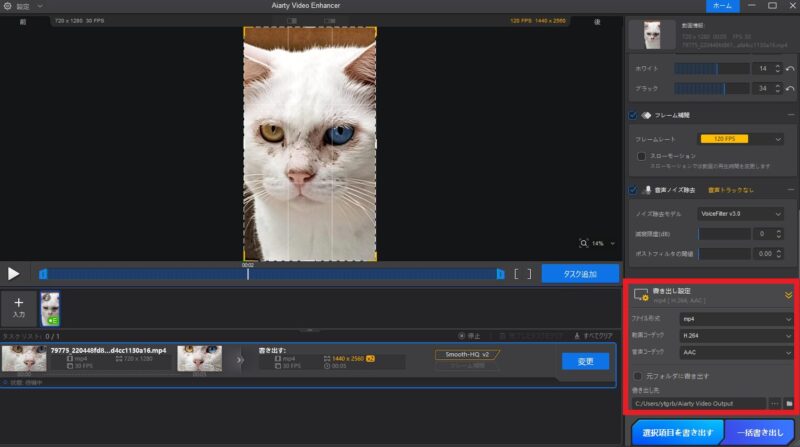This screenshot has height=447, width=800.
Task: Reset the ホワイト value with its undo arrow
Action: (790, 68)
